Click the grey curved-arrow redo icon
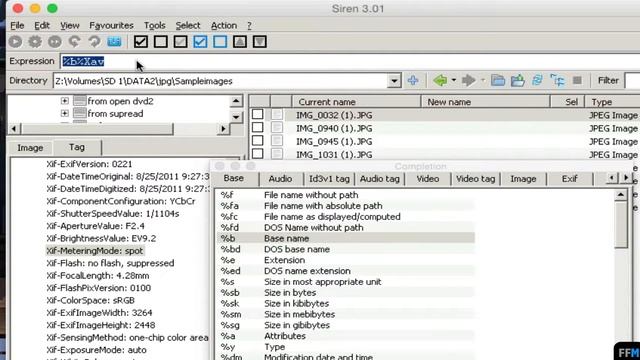This screenshot has width=640, height=360. [94, 42]
